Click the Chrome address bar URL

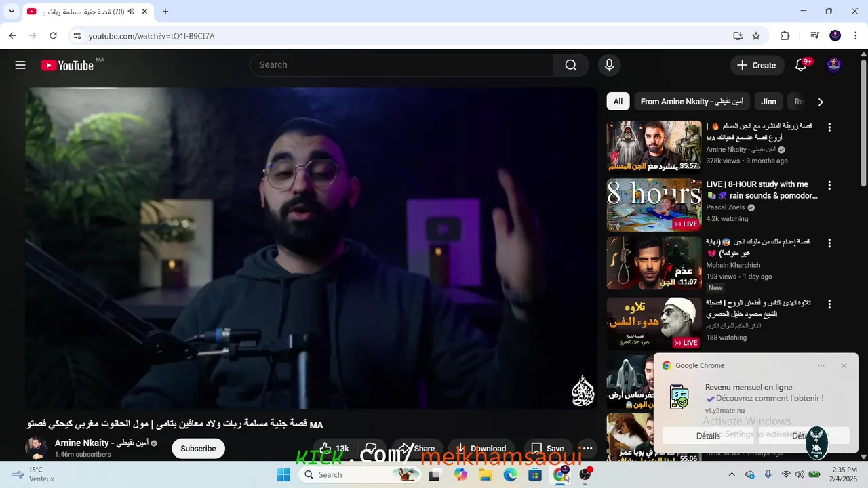151,36
